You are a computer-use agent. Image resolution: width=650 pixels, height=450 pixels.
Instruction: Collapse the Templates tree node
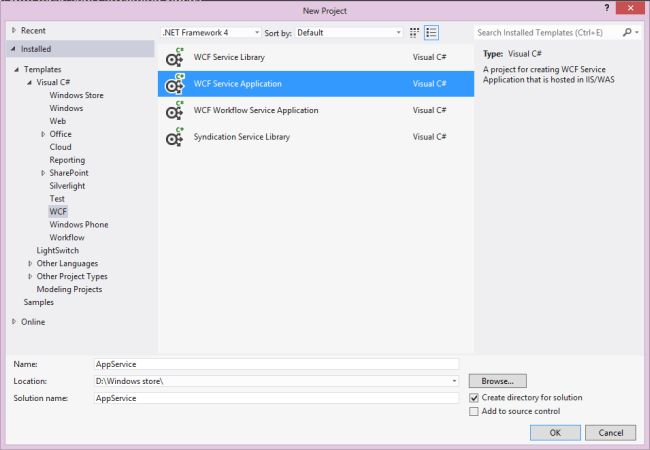click(x=17, y=70)
